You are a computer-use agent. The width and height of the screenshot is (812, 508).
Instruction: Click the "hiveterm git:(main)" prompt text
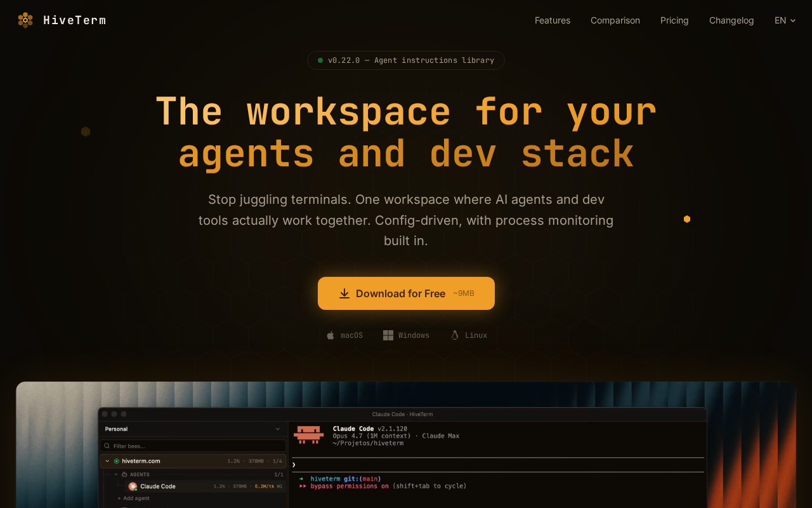(346, 479)
